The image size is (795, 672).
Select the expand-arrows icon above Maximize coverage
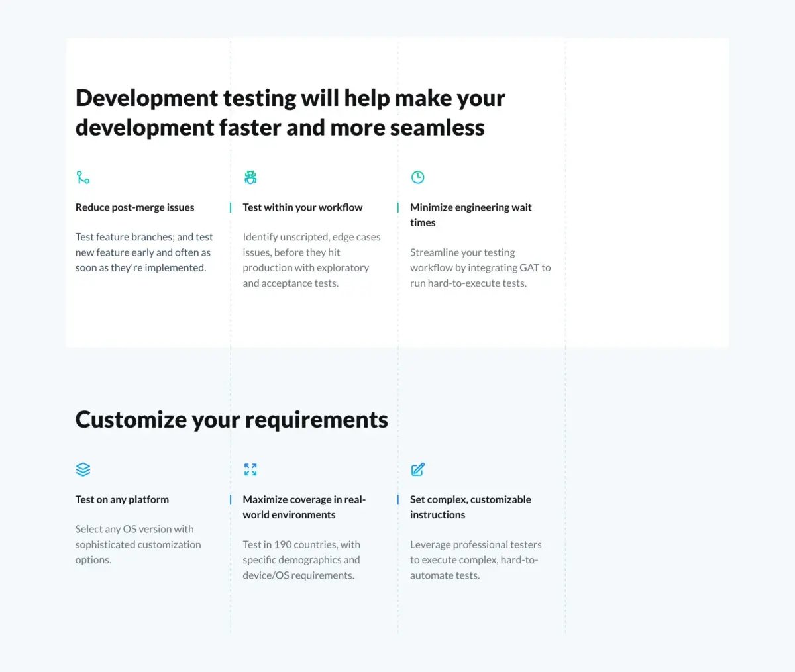pos(250,469)
